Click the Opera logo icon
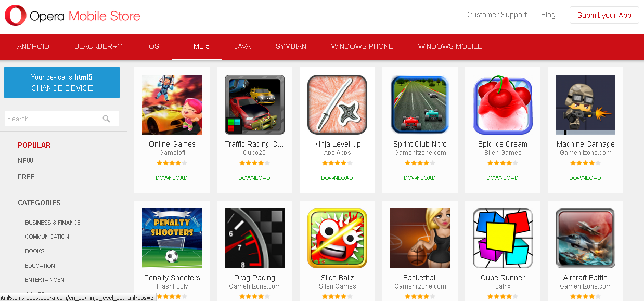The width and height of the screenshot is (644, 301). point(16,16)
